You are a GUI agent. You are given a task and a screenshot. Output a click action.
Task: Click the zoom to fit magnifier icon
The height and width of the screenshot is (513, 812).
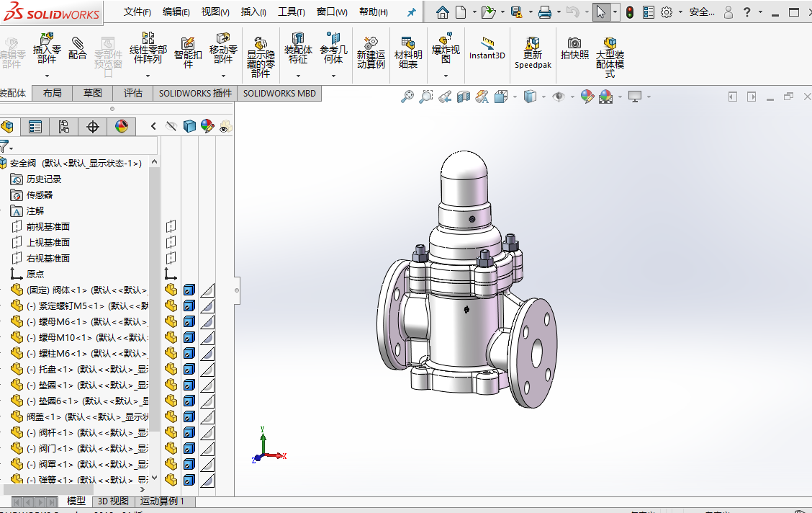pyautogui.click(x=407, y=97)
